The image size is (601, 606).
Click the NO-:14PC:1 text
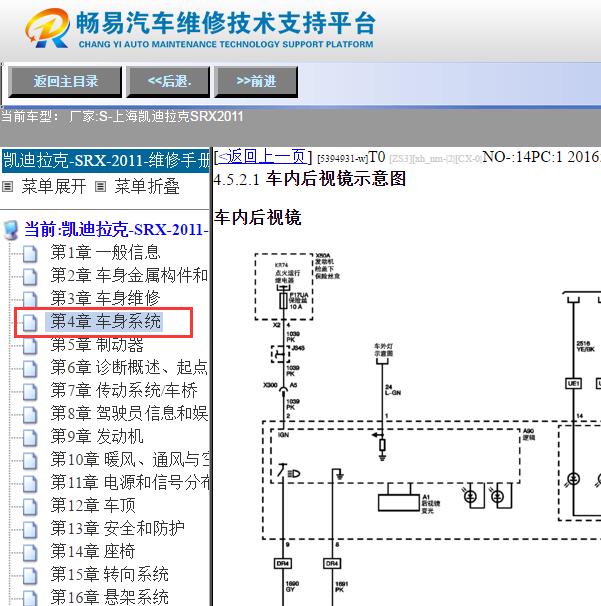point(523,157)
